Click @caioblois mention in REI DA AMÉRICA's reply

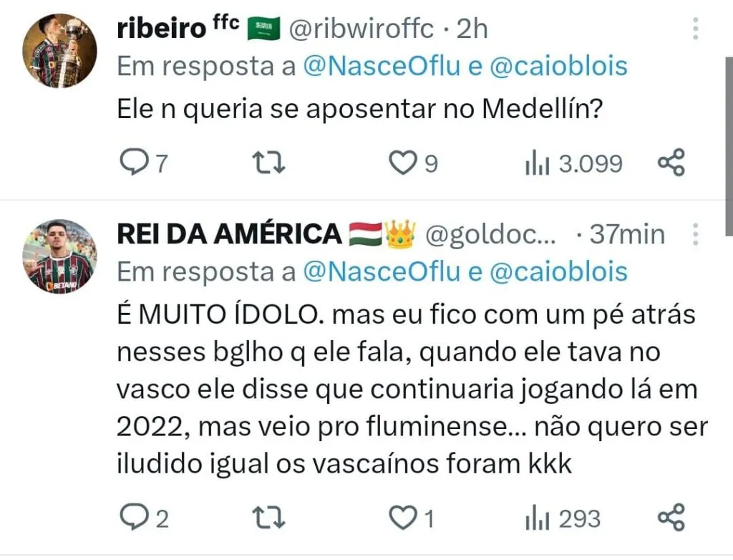(558, 272)
